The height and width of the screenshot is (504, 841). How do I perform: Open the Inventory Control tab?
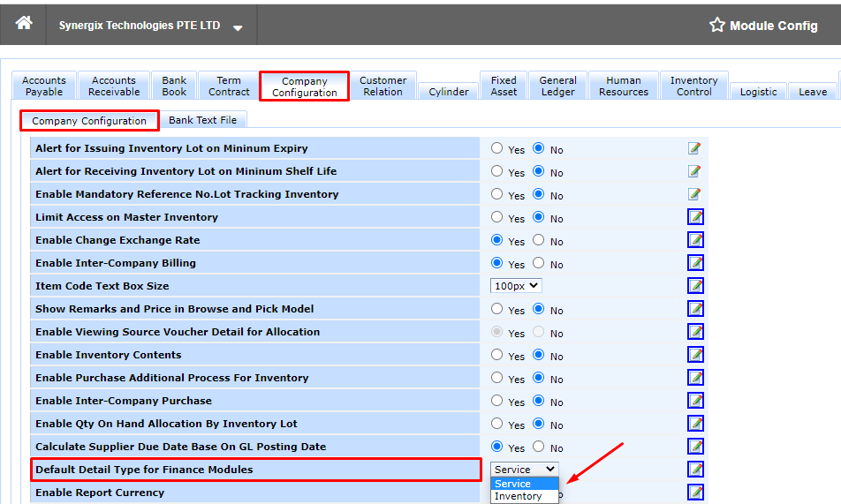tap(694, 86)
